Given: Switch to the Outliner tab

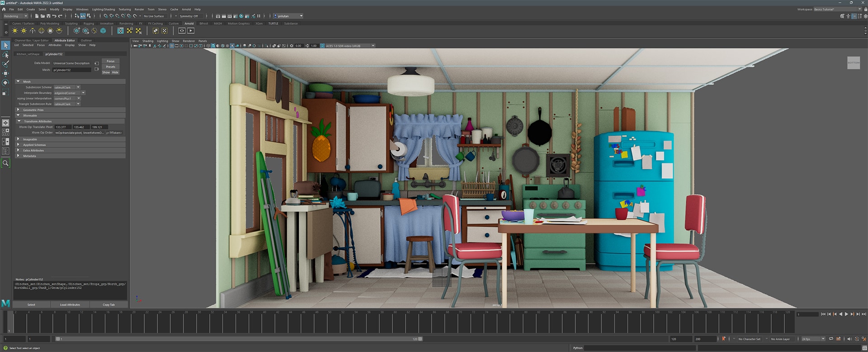Looking at the screenshot, I should click(86, 41).
